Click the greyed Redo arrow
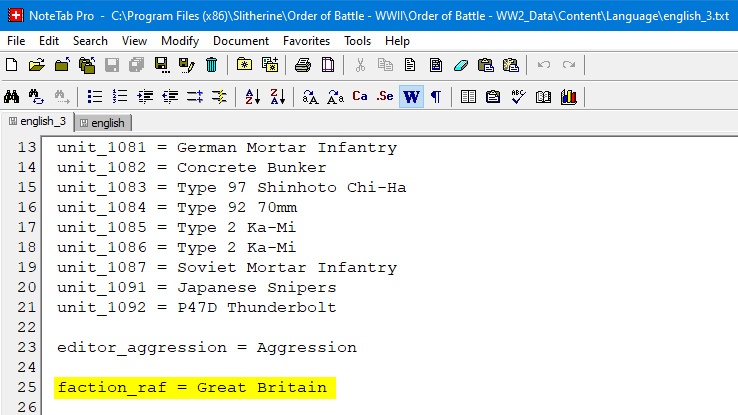The height and width of the screenshot is (415, 738). [x=569, y=65]
